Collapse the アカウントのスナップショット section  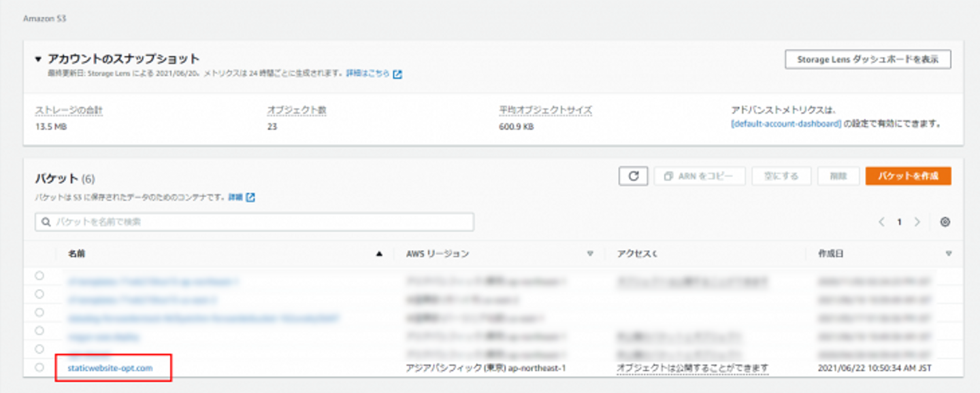tap(39, 59)
